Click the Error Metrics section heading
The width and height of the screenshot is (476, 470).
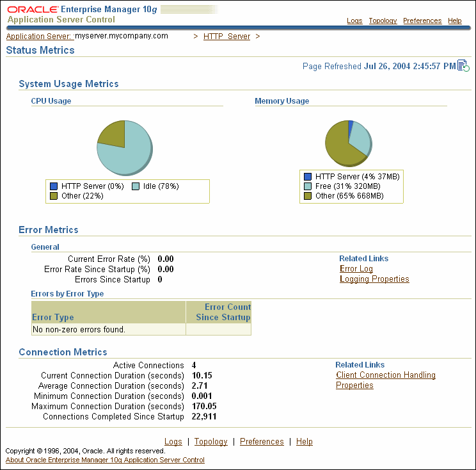49,230
